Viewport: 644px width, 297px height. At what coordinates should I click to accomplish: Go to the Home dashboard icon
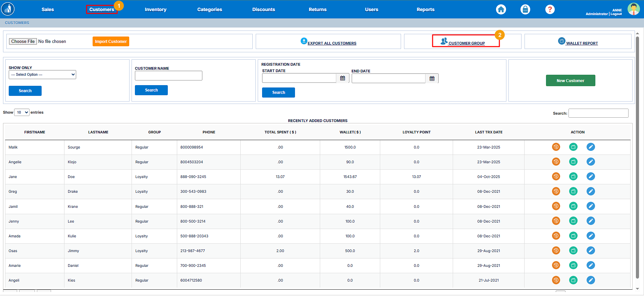(x=501, y=9)
